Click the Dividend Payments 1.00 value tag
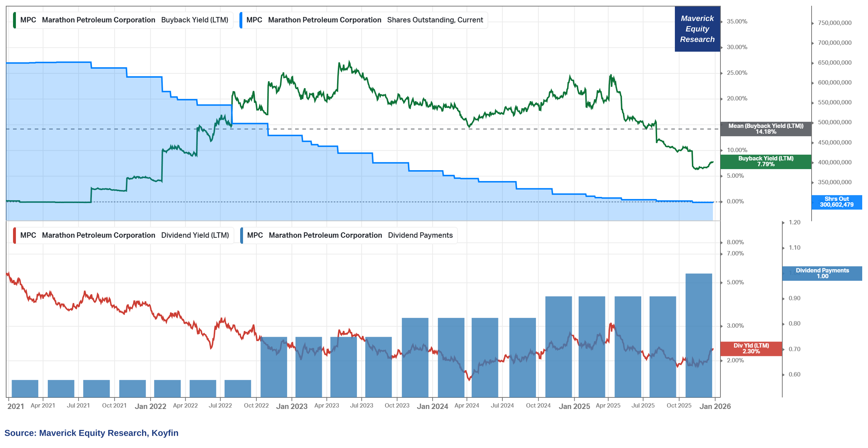The image size is (868, 448). [822, 273]
